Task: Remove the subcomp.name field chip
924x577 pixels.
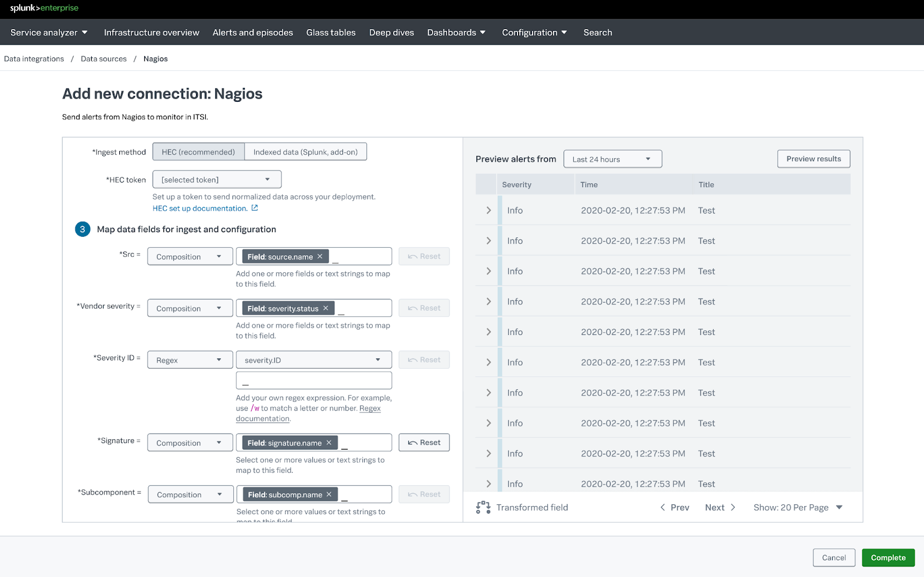Action: [x=329, y=494]
